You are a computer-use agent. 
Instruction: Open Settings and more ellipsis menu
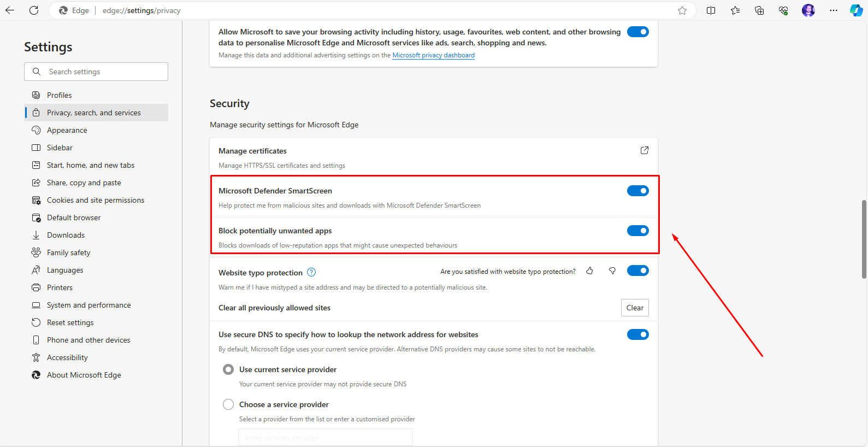pos(833,10)
